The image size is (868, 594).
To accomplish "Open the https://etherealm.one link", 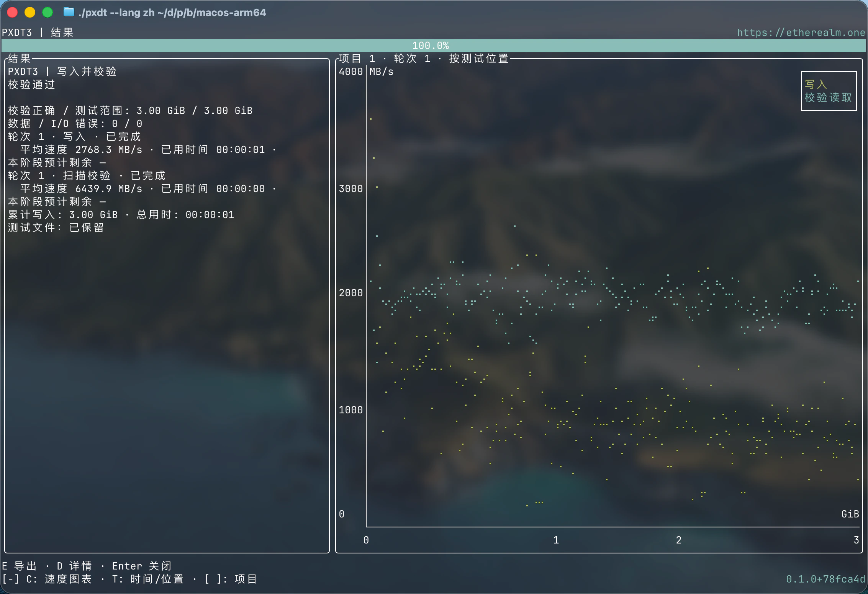I will 801,33.
